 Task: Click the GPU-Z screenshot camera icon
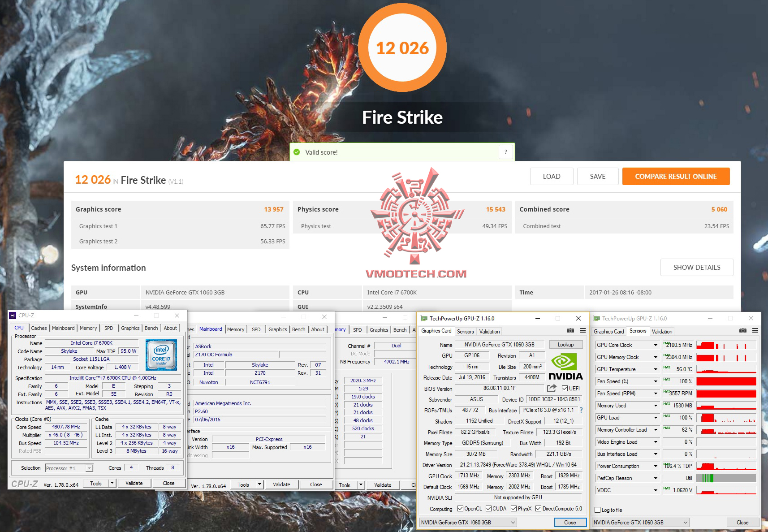click(x=570, y=330)
